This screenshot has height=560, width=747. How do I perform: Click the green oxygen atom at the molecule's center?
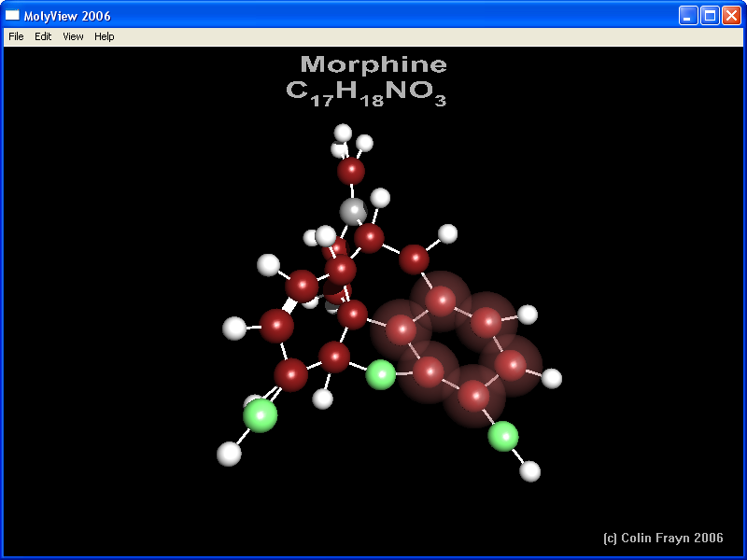(381, 374)
